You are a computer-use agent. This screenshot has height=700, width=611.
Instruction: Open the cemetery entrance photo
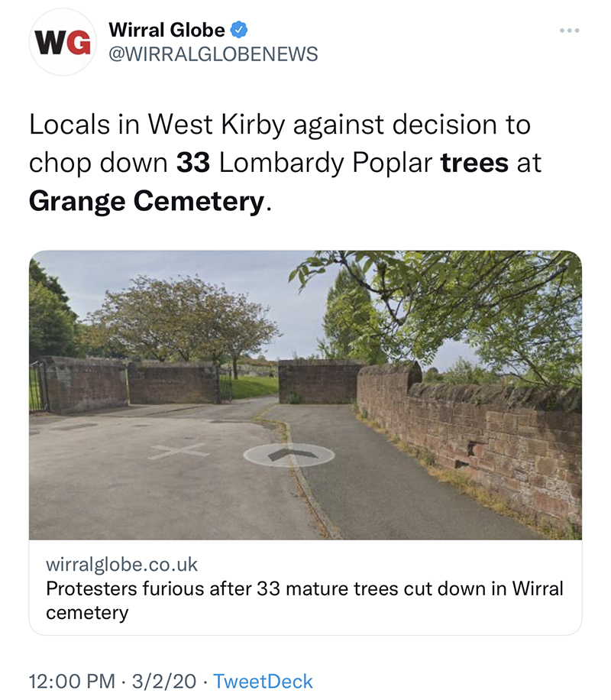tap(305, 394)
